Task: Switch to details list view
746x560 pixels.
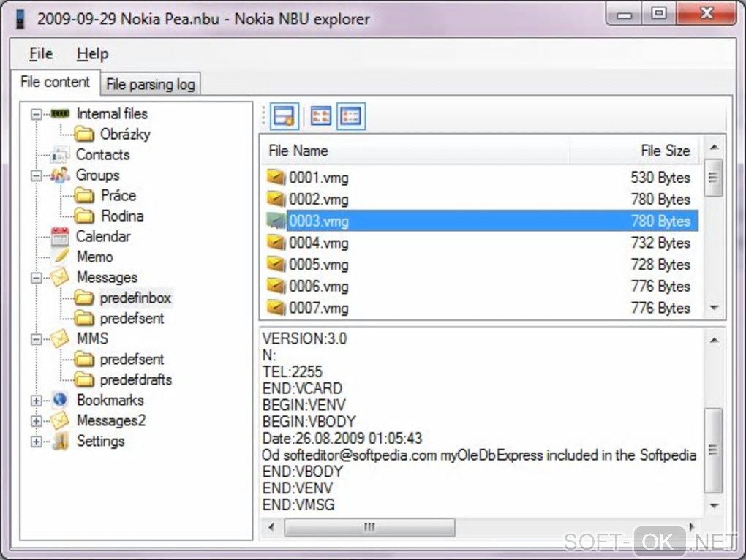Action: click(x=351, y=116)
